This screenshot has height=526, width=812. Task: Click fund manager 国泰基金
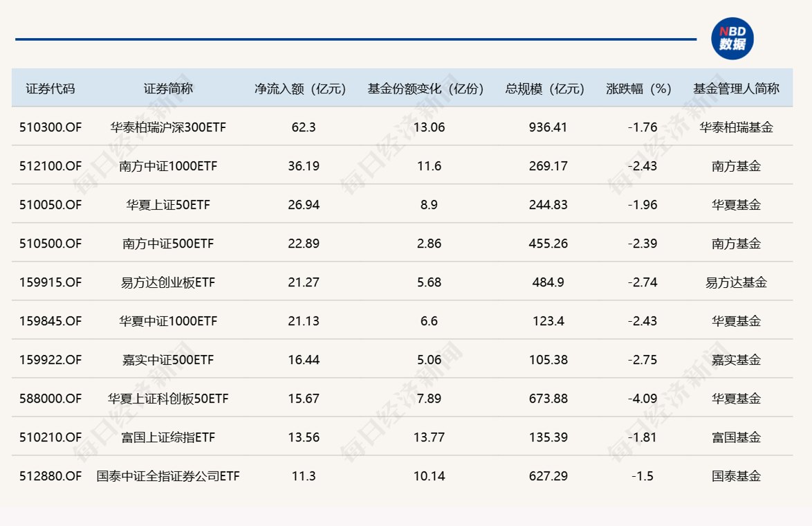click(x=736, y=475)
